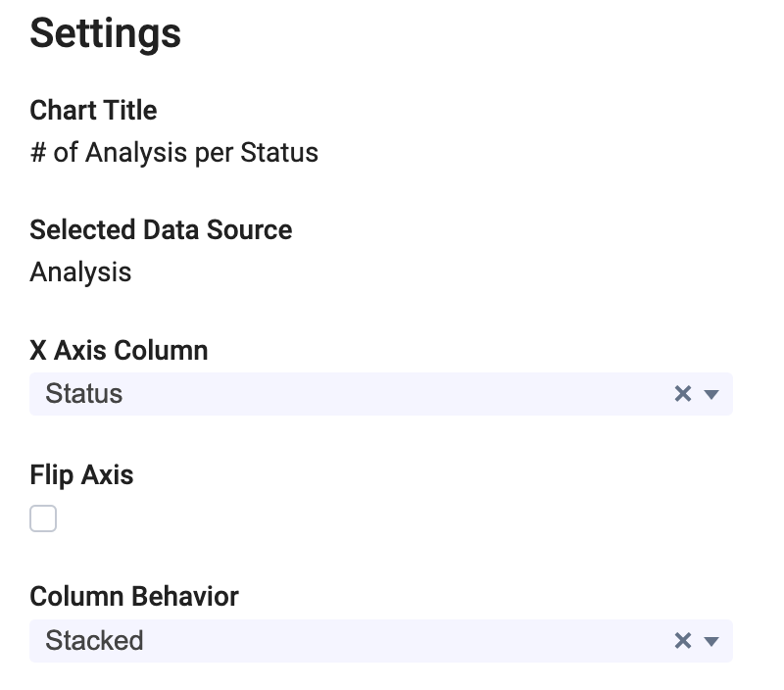Viewport: 784px width, 690px height.
Task: Click the Column Behavior label
Action: pyautogui.click(x=134, y=596)
